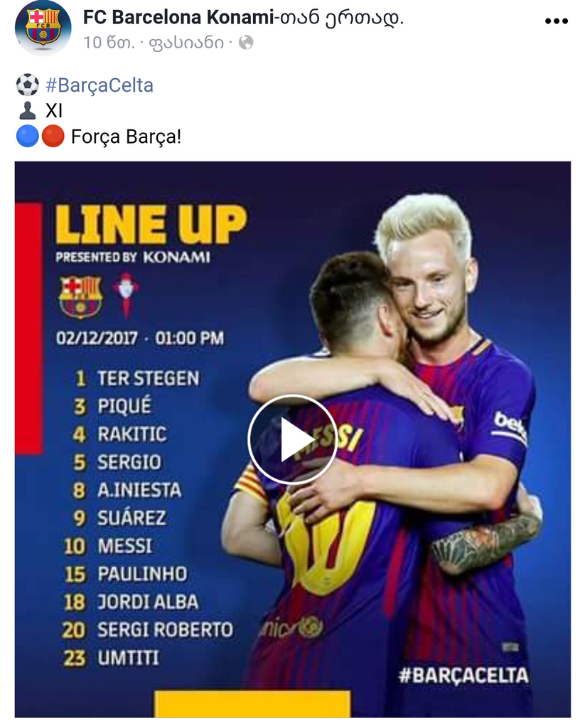Open the FC Barcelona profile picture
This screenshot has width=580, height=728.
point(43,28)
